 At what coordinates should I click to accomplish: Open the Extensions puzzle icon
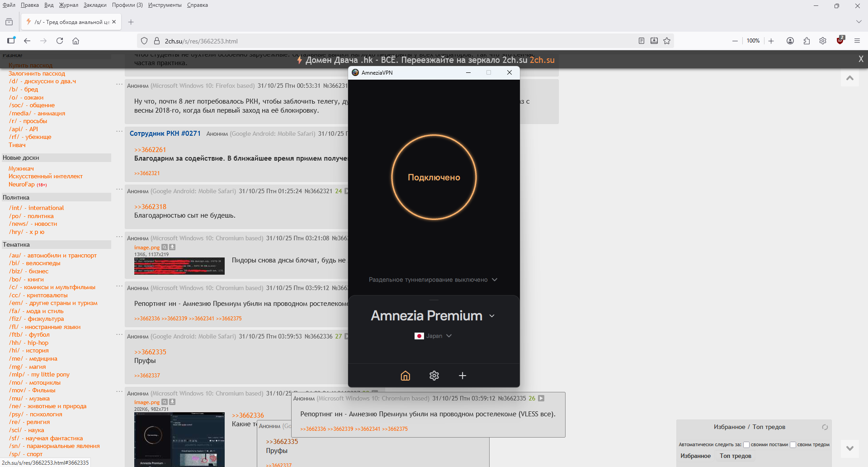[807, 41]
